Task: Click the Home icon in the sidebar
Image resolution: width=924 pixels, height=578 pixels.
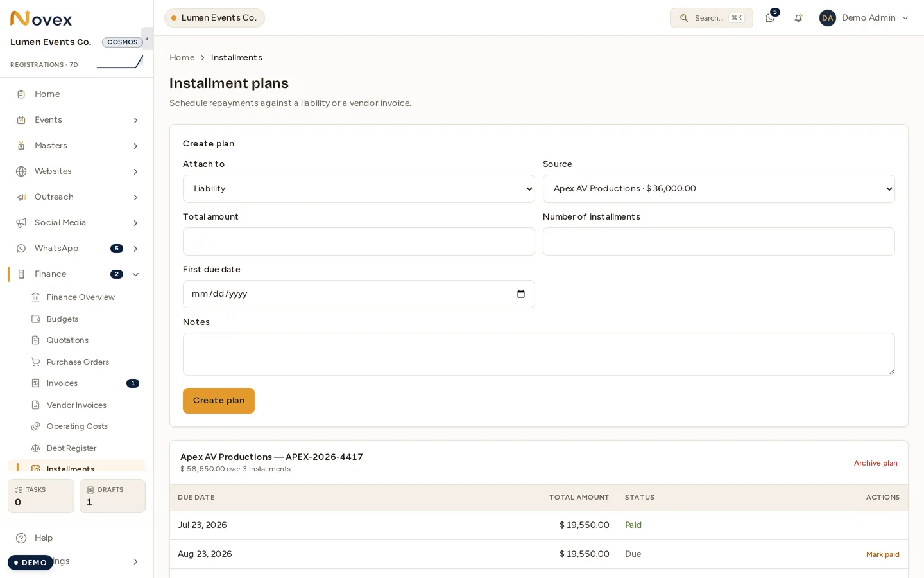Action: 21,94
